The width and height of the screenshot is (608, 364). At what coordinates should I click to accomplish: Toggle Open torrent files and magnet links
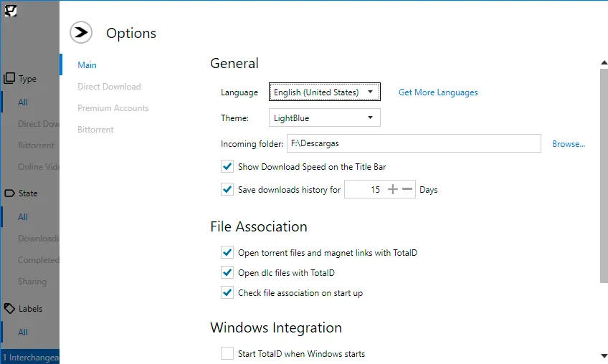click(227, 252)
